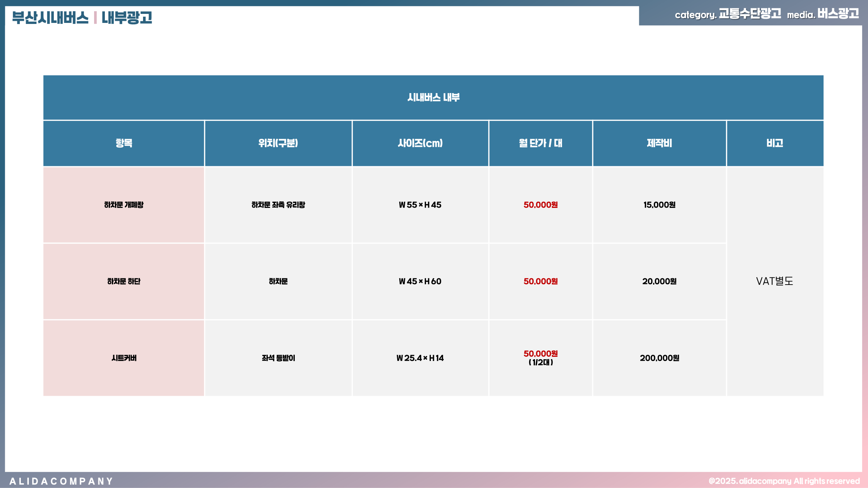
Task: Select the 하차문 하단 row cell
Action: (x=124, y=281)
